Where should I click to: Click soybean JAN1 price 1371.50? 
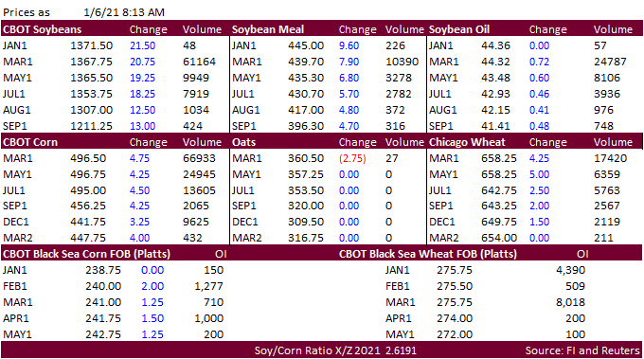[x=91, y=45]
